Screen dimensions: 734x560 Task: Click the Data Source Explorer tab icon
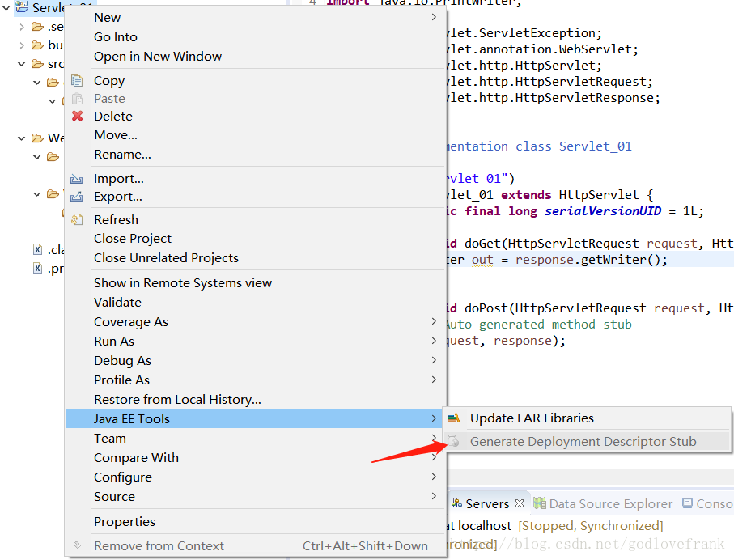click(x=540, y=503)
